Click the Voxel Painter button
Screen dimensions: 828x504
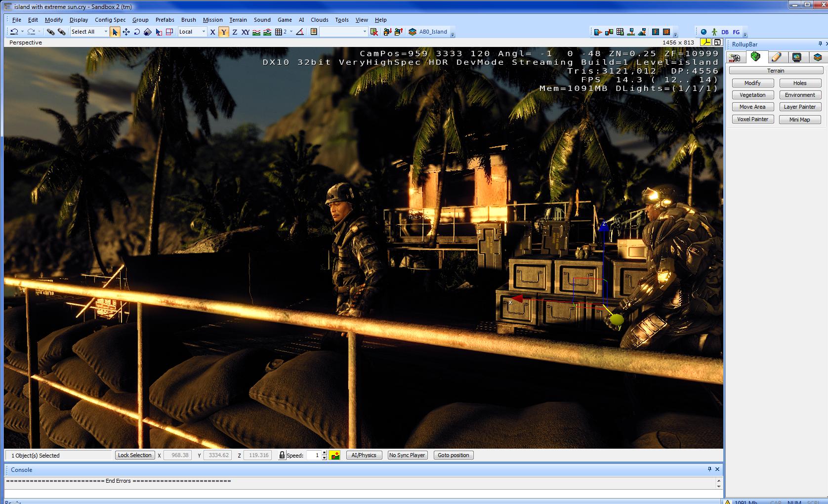pyautogui.click(x=752, y=119)
